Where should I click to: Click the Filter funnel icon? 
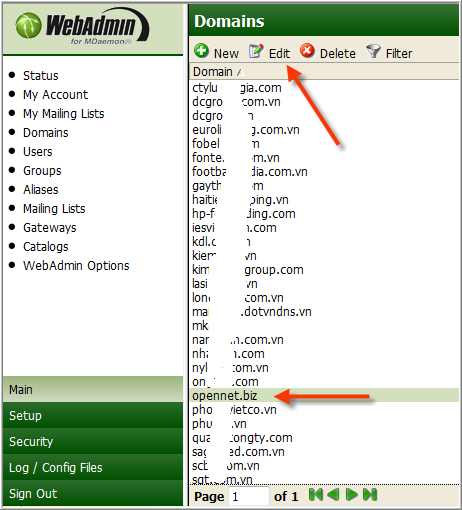click(x=373, y=51)
